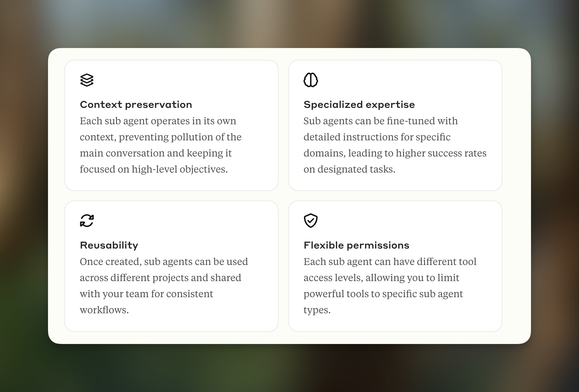Click the brain icon
579x392 pixels.
point(310,80)
